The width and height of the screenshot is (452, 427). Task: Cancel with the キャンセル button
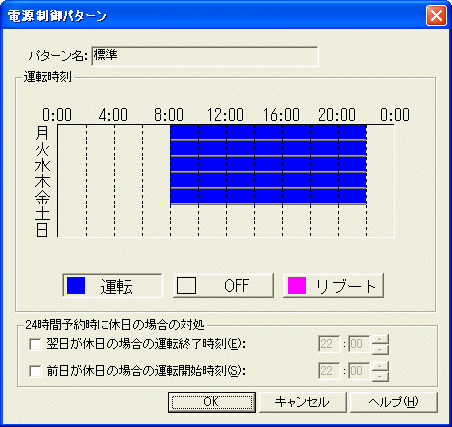(x=303, y=402)
